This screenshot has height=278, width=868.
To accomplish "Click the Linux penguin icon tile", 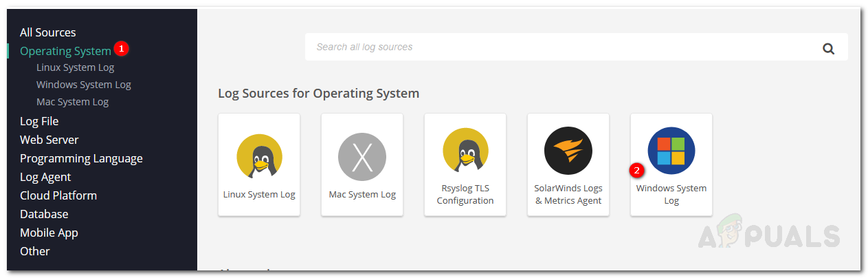I will tap(259, 157).
